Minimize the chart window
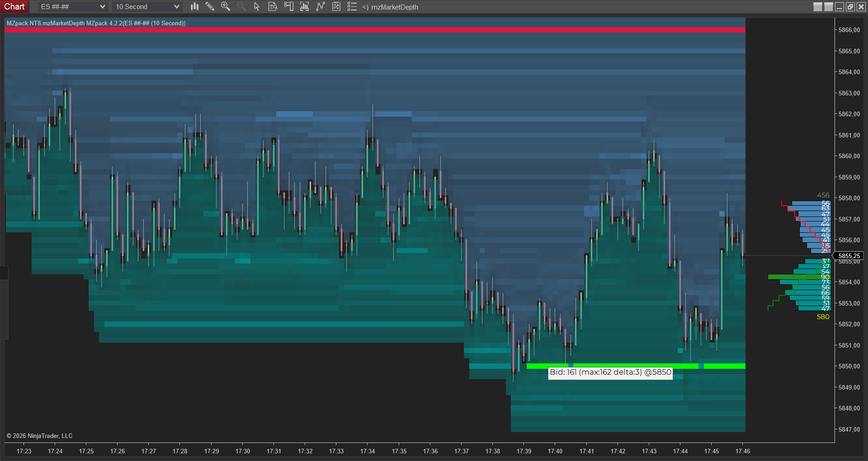Screen dimensions: 868x461 [x=840, y=7]
